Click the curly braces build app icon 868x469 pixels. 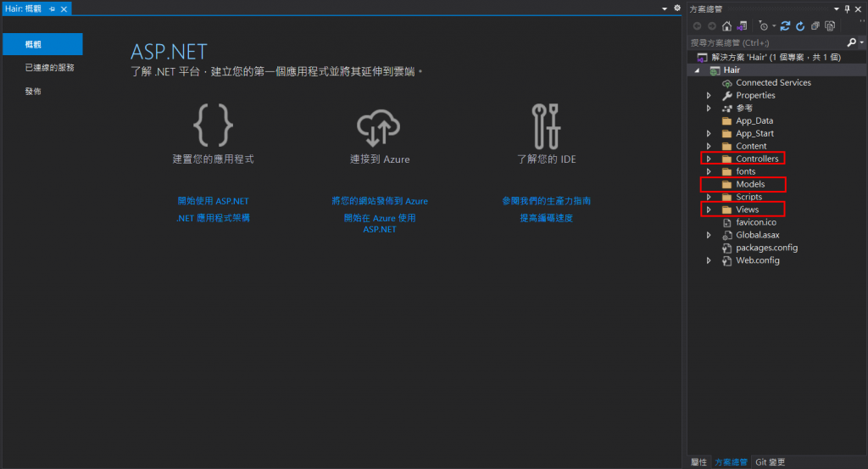click(x=213, y=126)
